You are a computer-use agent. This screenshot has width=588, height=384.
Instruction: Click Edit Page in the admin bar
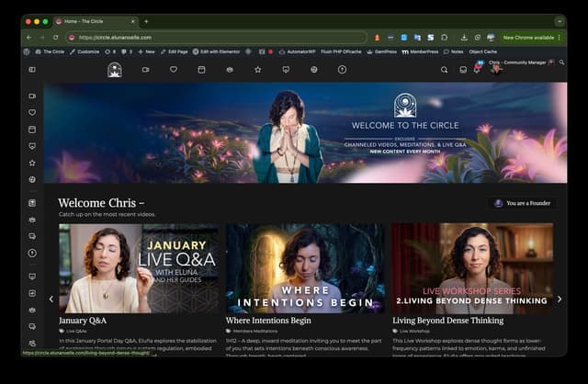[175, 51]
